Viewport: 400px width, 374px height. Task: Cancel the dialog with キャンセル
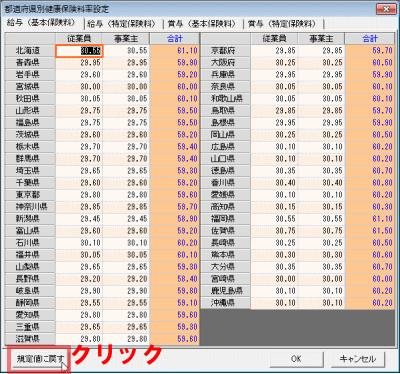coord(358,359)
